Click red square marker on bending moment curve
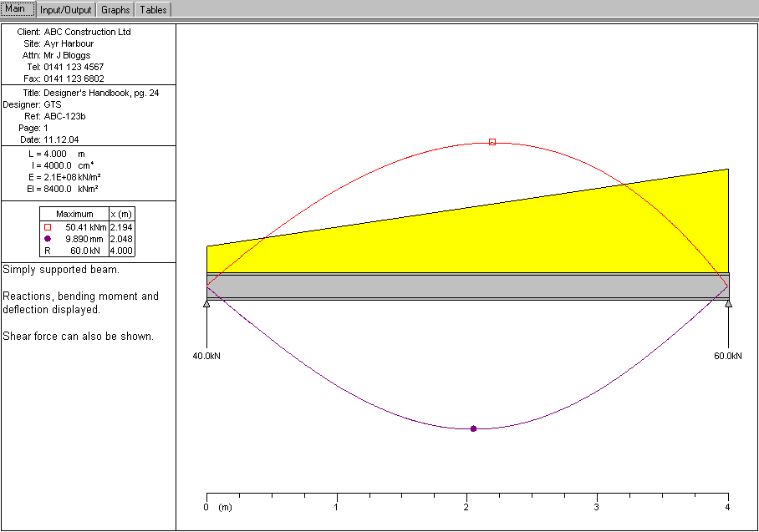 (x=492, y=142)
